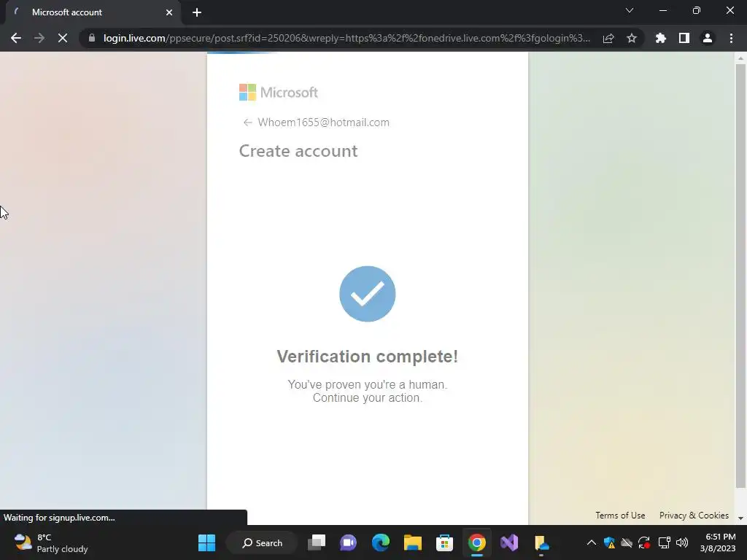This screenshot has height=560, width=747.
Task: Open File Explorer from taskbar
Action: coord(413,542)
